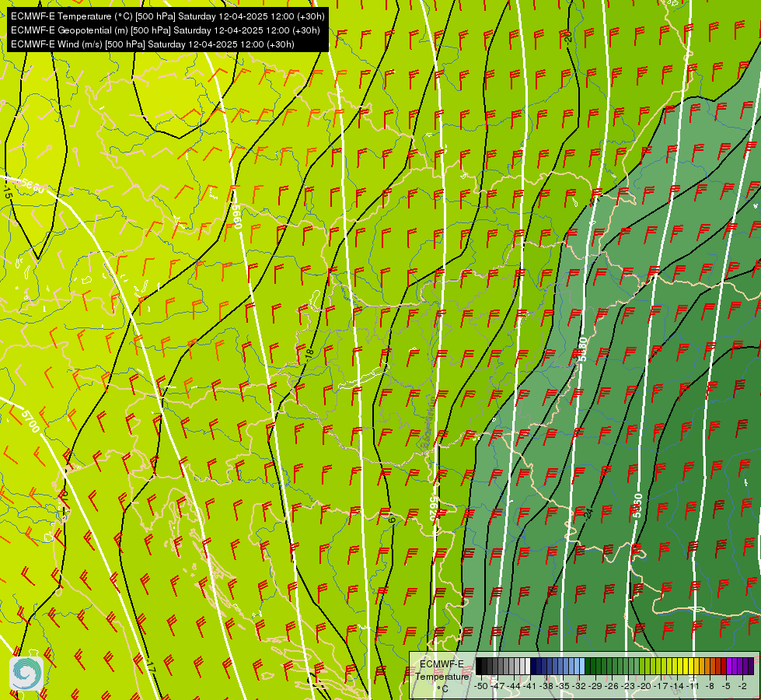Click the ECMWF-E Temperature °C legend title

tap(442, 676)
